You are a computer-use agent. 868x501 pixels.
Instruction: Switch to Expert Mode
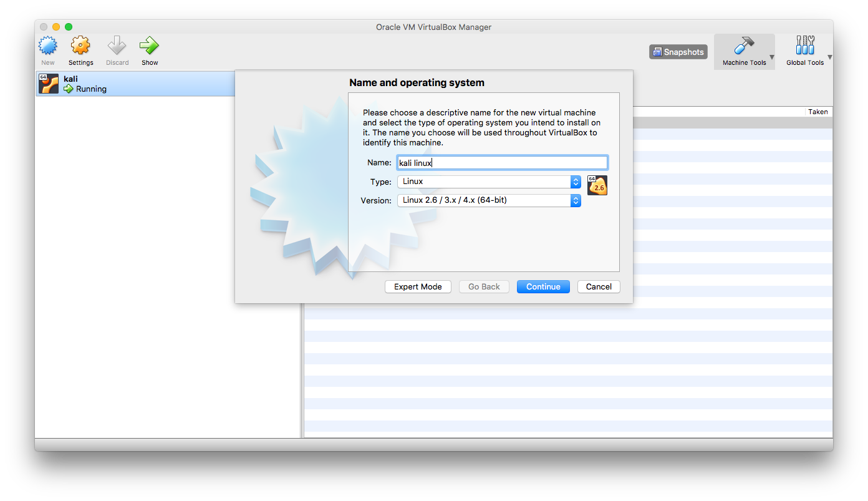[x=418, y=286]
